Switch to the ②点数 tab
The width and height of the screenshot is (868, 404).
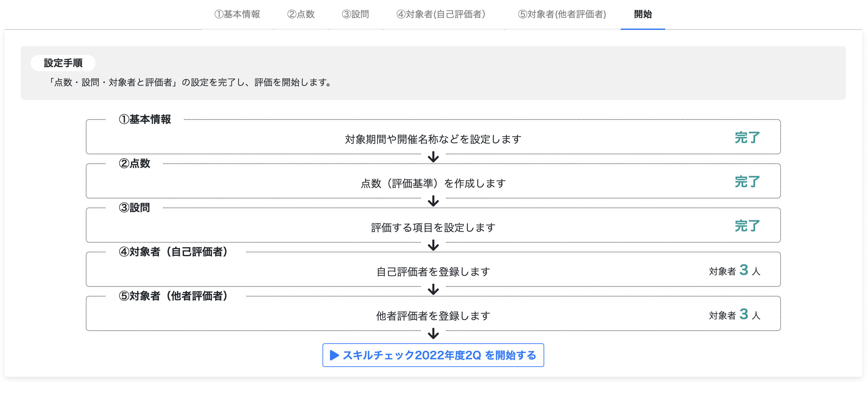(x=301, y=14)
